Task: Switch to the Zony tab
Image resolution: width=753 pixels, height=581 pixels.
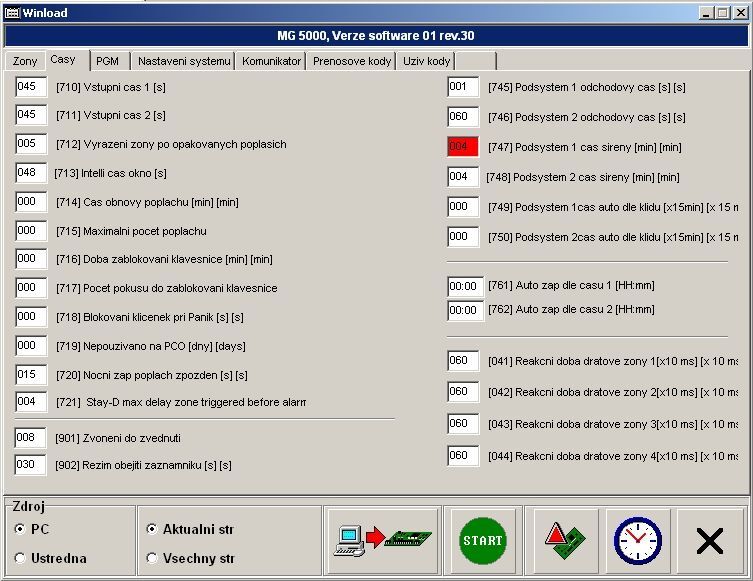Action: pyautogui.click(x=25, y=61)
